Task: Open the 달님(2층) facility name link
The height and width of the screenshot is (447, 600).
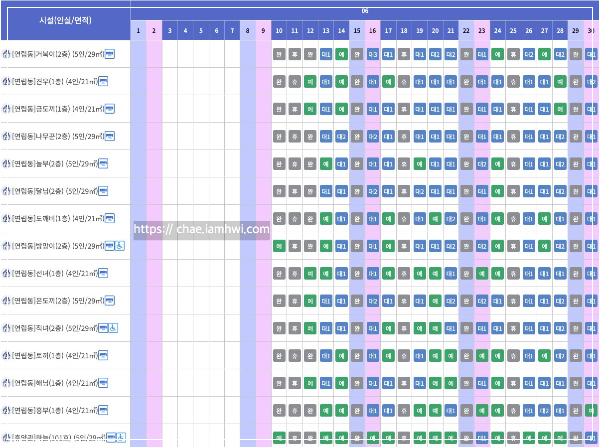Action: pos(54,191)
